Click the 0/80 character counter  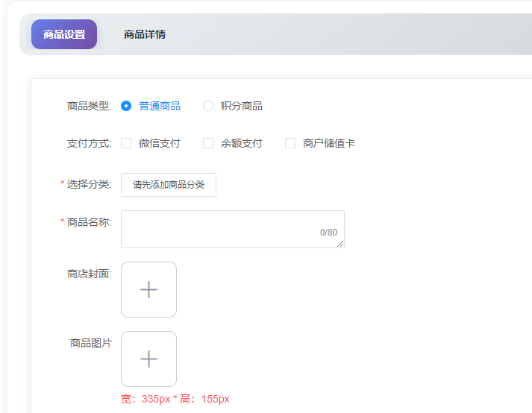tap(328, 233)
